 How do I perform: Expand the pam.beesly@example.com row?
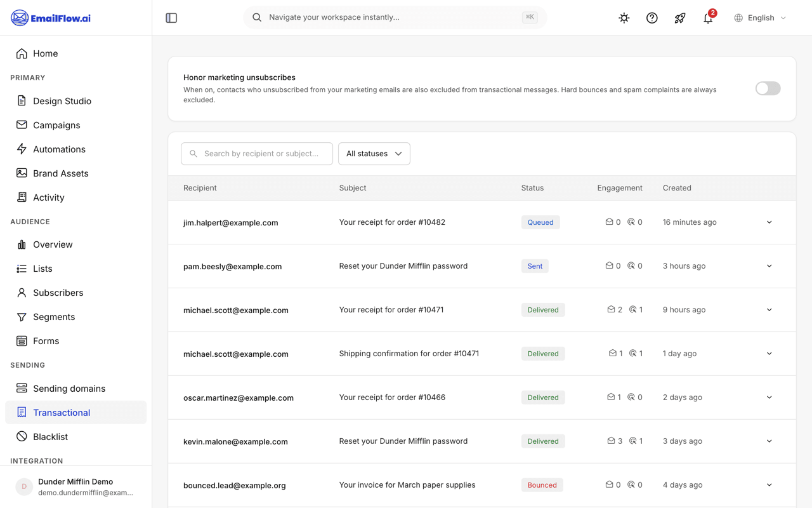(769, 266)
